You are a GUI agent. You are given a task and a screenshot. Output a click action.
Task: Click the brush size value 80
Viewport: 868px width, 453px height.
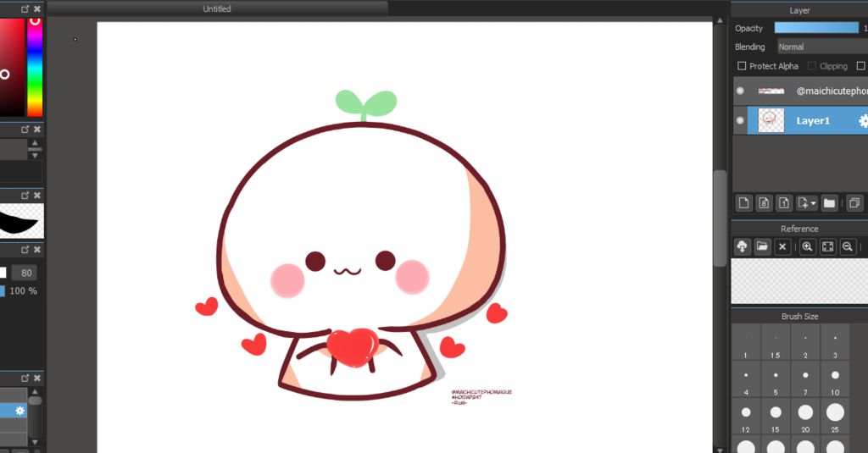pos(26,273)
